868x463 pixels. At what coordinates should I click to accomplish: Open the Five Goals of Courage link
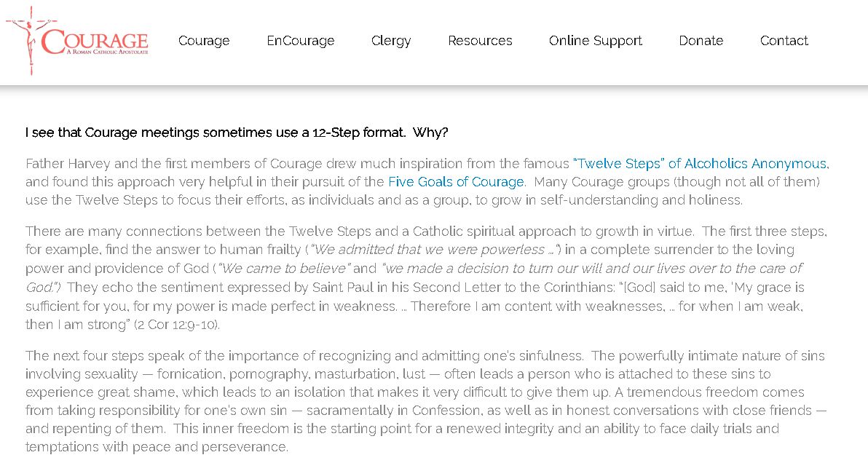tap(456, 182)
